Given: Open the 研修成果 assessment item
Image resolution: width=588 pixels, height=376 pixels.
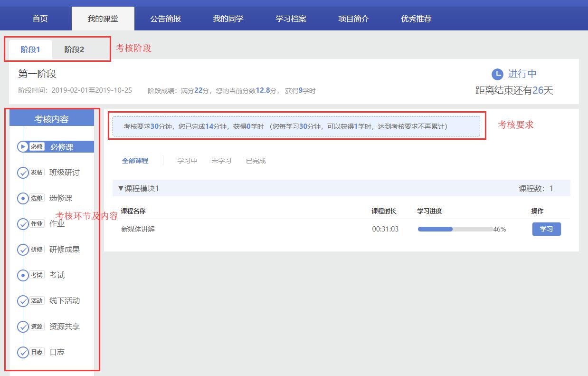Looking at the screenshot, I should click(65, 250).
